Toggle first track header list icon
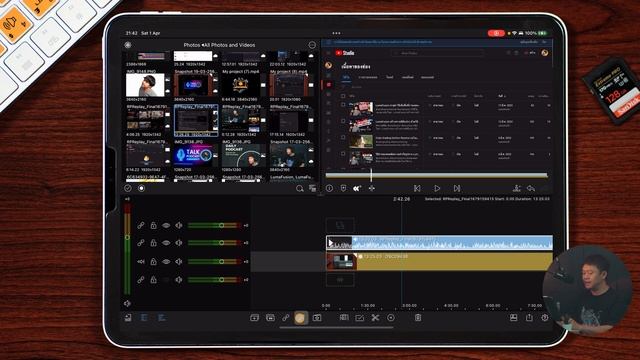This screenshot has width=640, height=360. (144, 318)
